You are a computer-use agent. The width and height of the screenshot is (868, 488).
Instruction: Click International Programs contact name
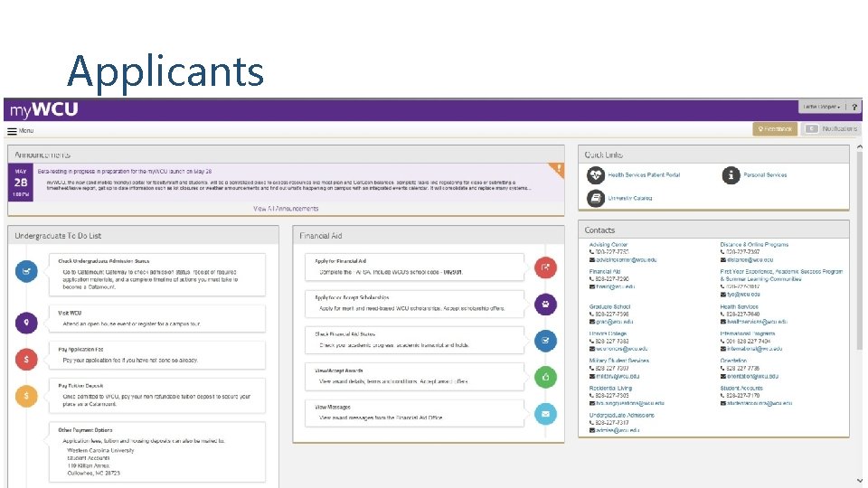tap(748, 333)
